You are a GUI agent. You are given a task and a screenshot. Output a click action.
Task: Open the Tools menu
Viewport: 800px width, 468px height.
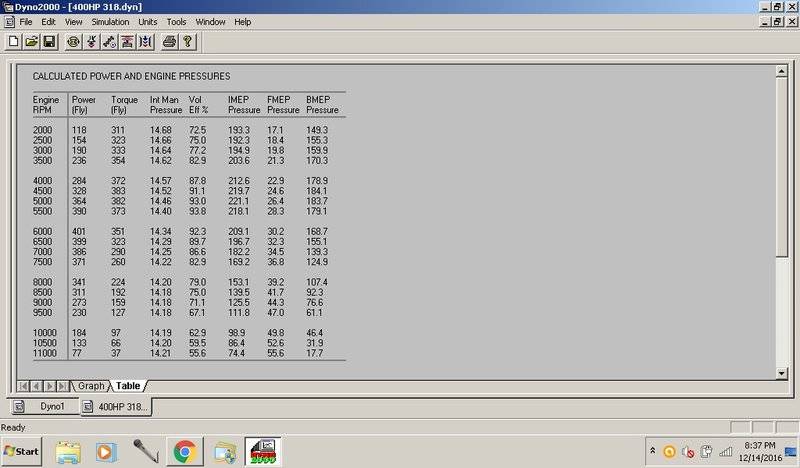177,22
